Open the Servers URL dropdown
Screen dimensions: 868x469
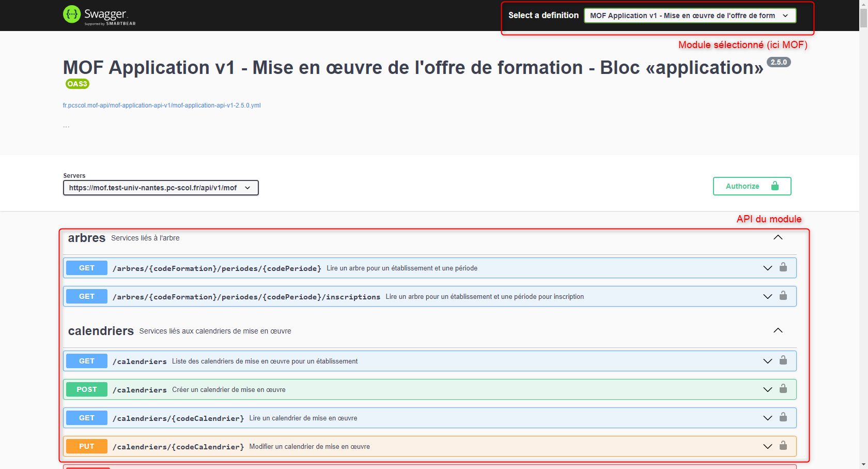click(160, 188)
